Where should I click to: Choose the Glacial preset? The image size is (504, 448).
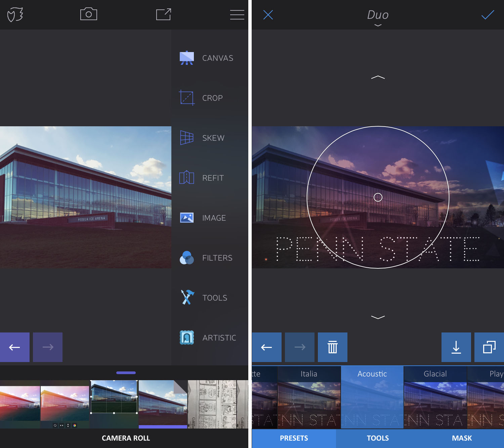pyautogui.click(x=435, y=397)
